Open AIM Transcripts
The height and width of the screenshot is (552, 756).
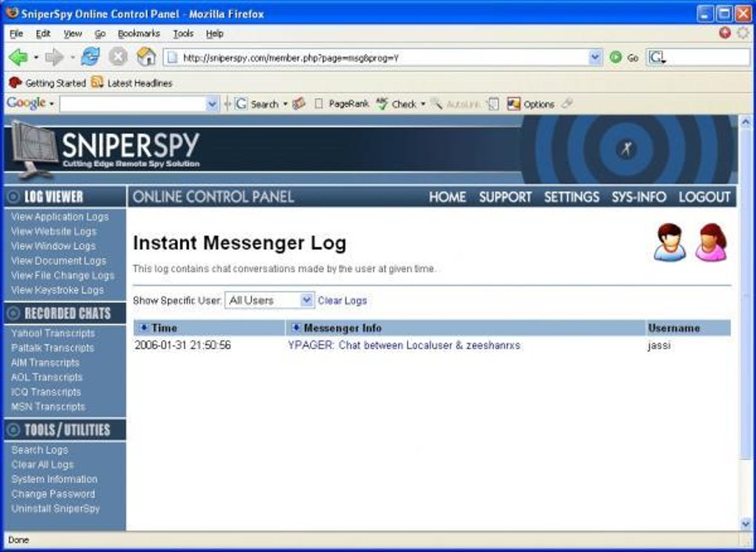pyautogui.click(x=45, y=362)
